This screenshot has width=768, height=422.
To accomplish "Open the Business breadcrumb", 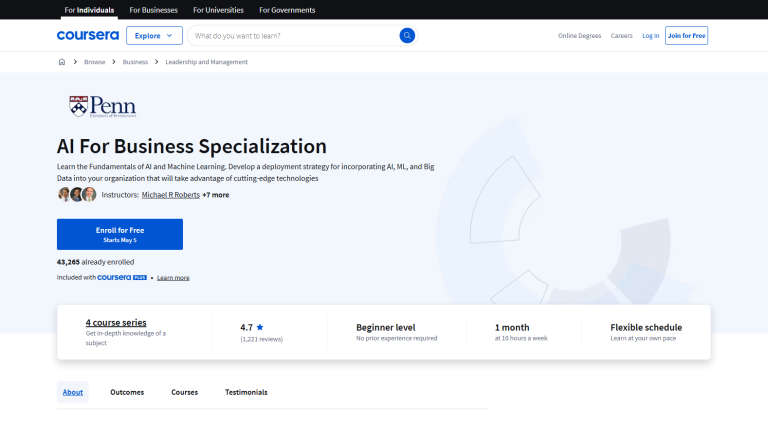I will [x=135, y=62].
